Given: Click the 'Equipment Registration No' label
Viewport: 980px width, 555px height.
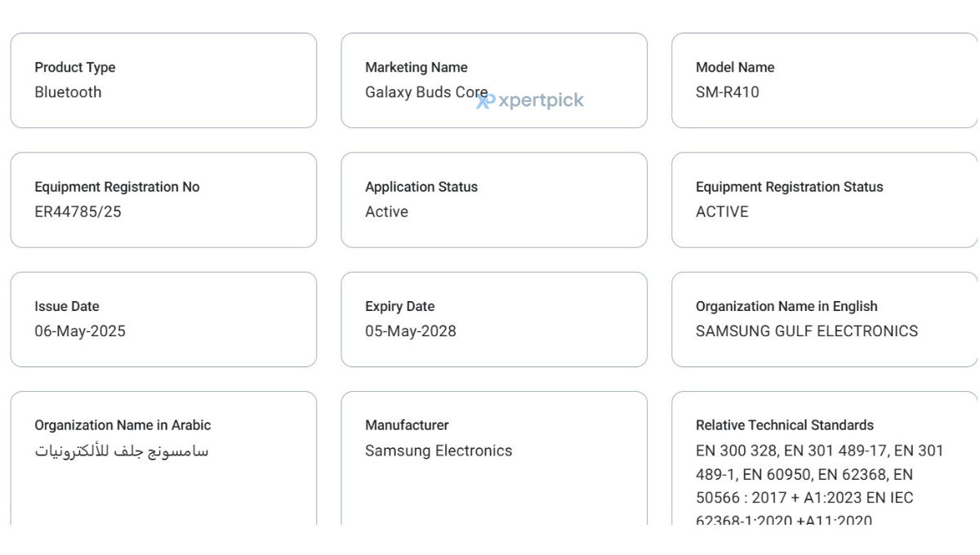Looking at the screenshot, I should (x=117, y=187).
